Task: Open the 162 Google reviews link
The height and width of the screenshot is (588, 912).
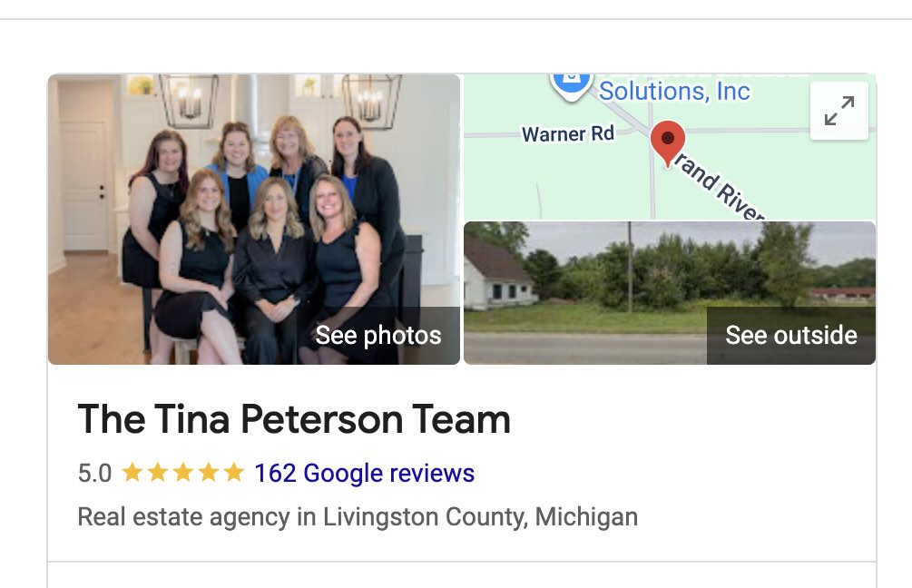Action: [x=364, y=473]
